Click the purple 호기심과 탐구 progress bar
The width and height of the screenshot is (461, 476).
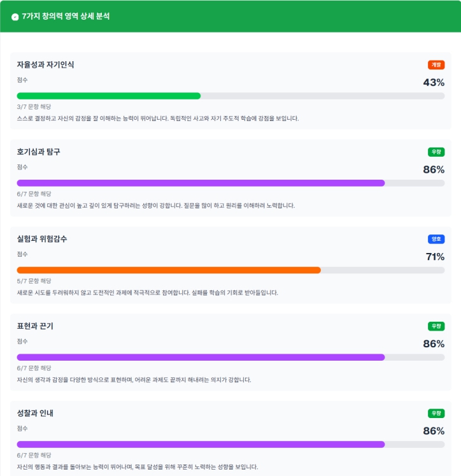[x=201, y=183]
